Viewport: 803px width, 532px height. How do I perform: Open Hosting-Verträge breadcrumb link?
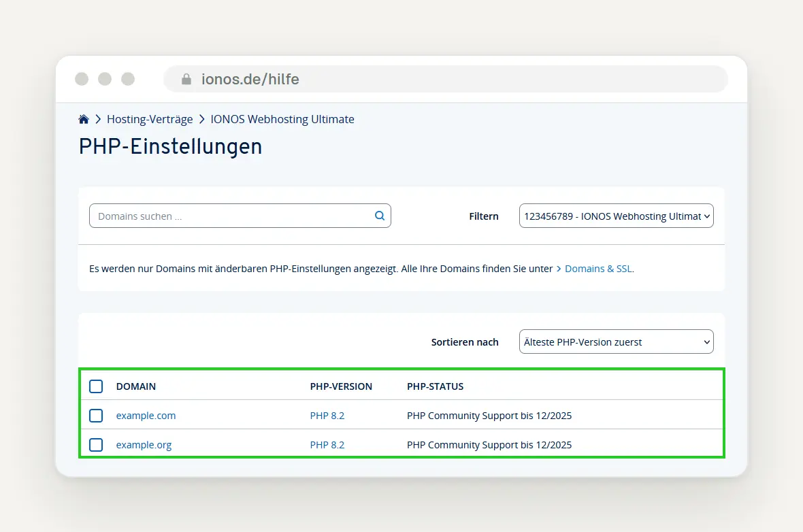150,119
